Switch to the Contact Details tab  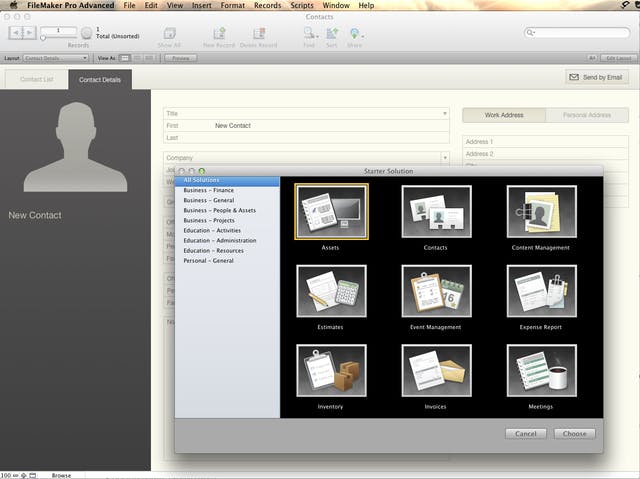tap(100, 80)
